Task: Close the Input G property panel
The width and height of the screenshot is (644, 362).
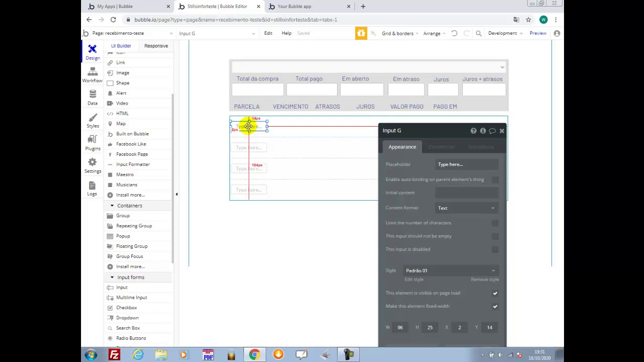Action: (502, 131)
